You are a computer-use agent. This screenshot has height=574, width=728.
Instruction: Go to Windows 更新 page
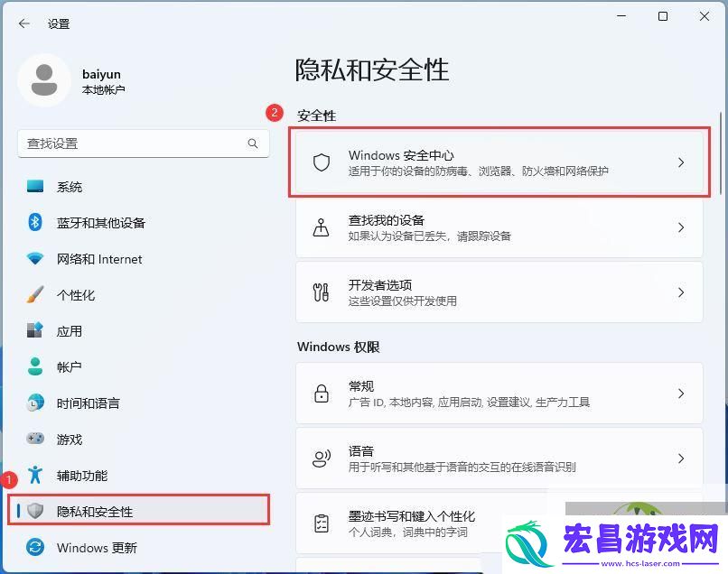point(143,548)
